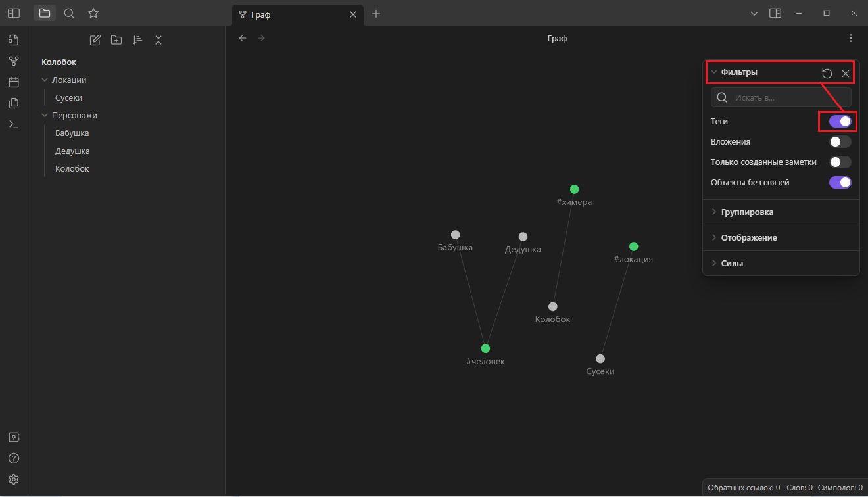This screenshot has height=497, width=868.
Task: Select the #человек tag node
Action: [485, 348]
